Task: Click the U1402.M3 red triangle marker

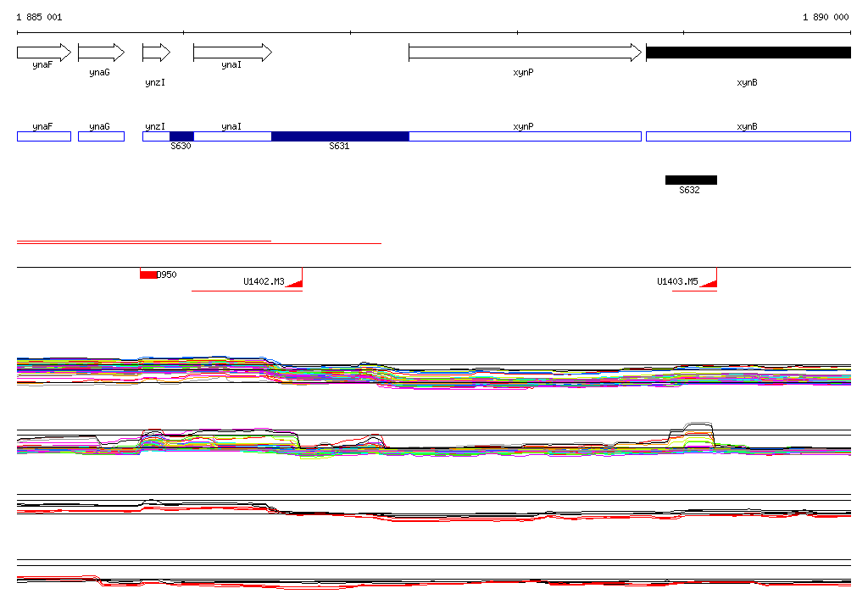Action: [294, 283]
